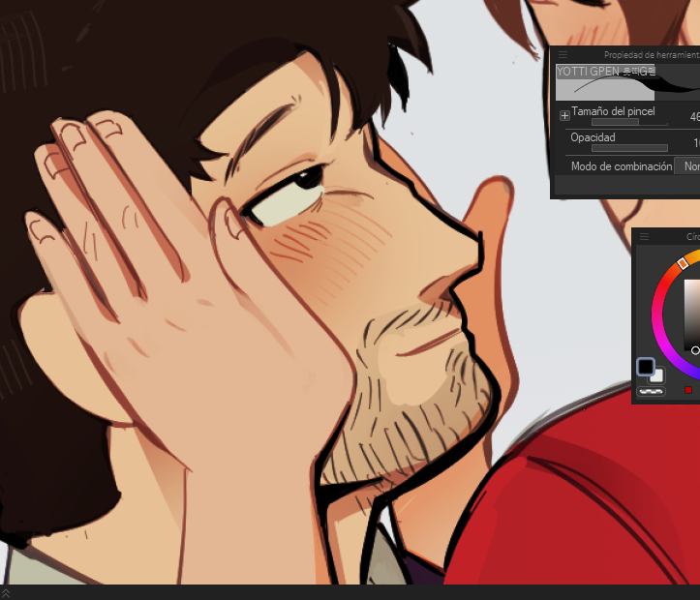Adjust the Opacidad slider
700x600 pixels.
coord(629,148)
